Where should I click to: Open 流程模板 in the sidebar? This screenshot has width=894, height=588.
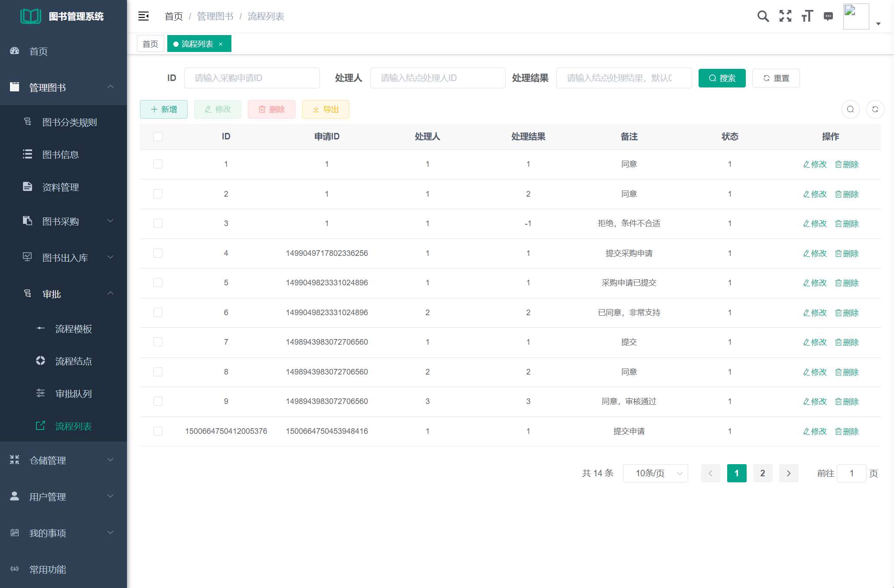pyautogui.click(x=73, y=329)
